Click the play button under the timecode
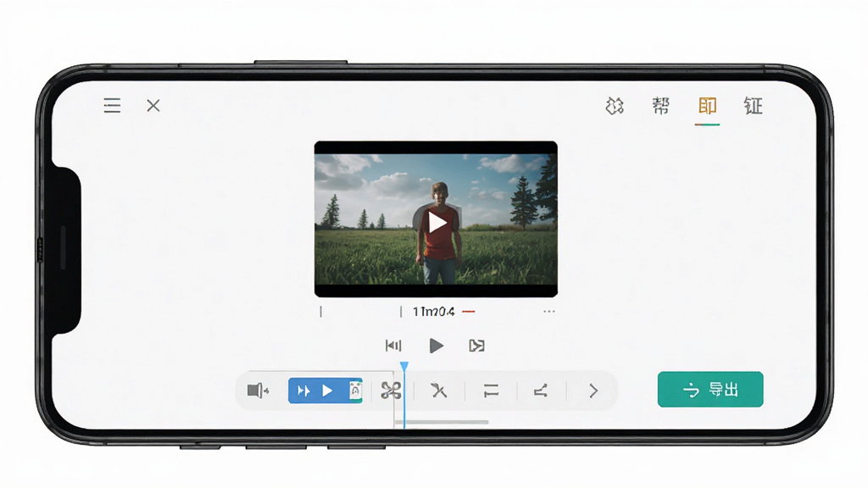 (437, 346)
